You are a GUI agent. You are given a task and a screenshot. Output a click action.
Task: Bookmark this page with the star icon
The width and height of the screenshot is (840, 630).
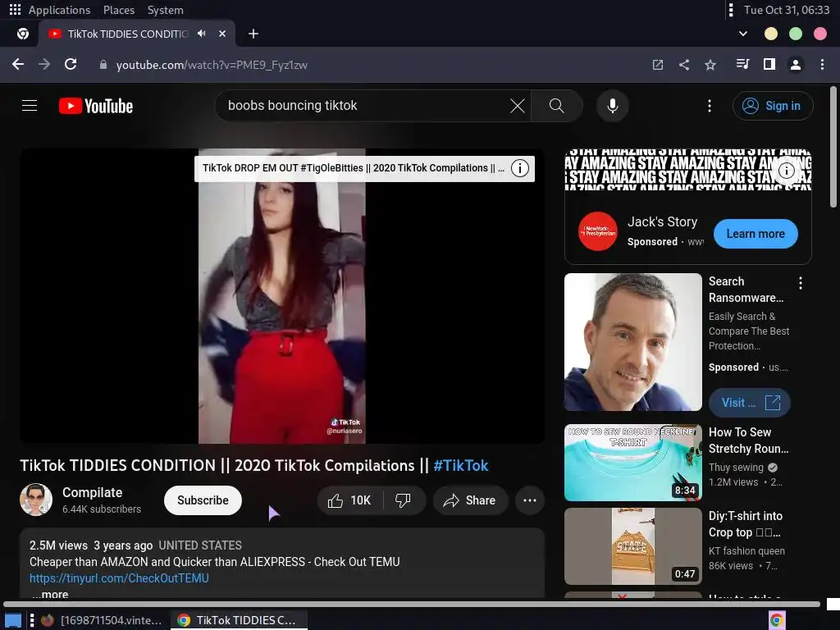pos(710,65)
